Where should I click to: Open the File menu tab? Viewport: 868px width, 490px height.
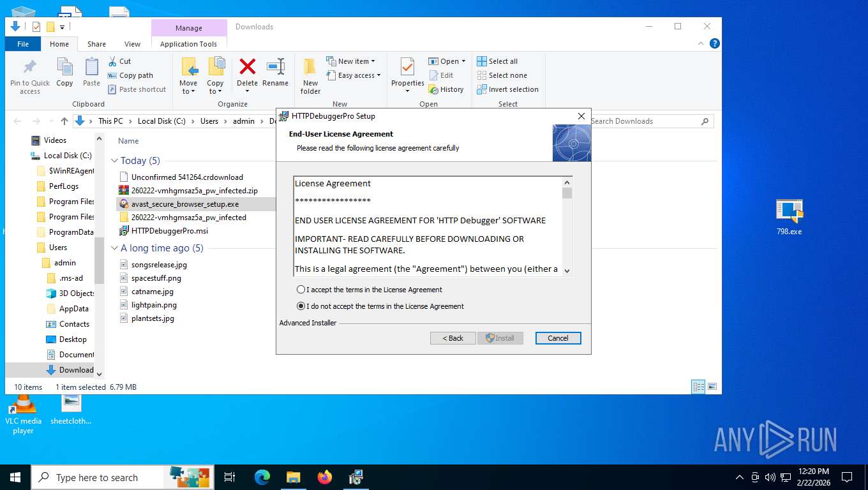tap(23, 44)
